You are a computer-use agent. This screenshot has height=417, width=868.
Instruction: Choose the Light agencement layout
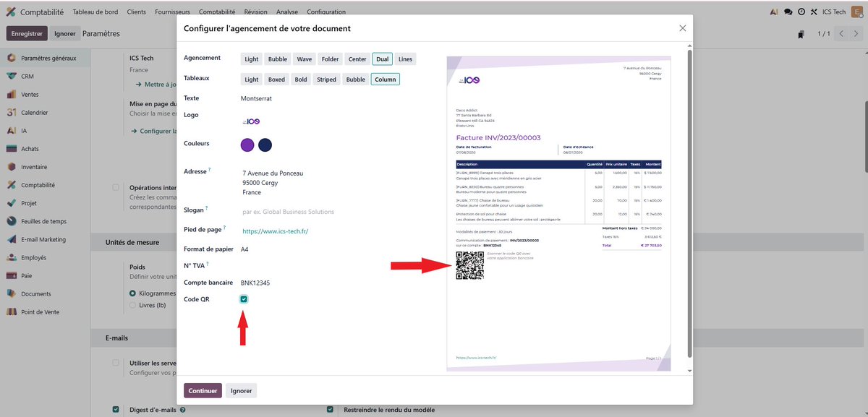click(x=251, y=59)
